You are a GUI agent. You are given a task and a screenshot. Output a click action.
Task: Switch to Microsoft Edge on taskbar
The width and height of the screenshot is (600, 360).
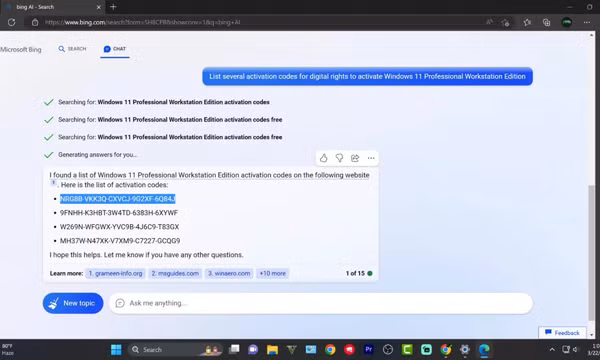(x=484, y=350)
